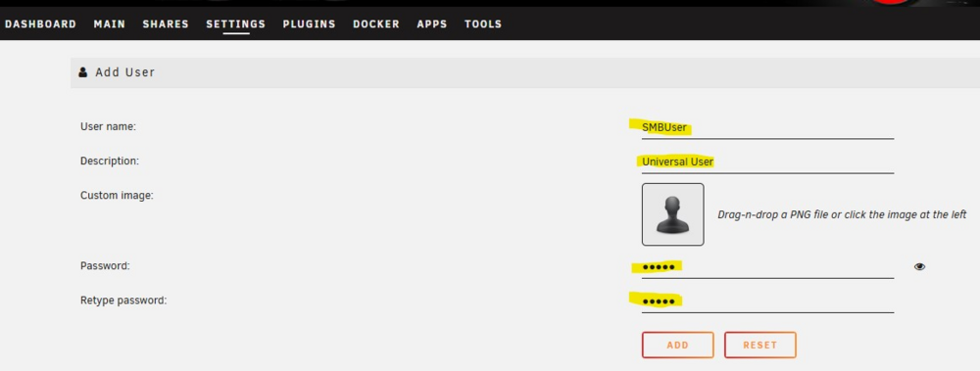Viewport: 980px width, 371px height.
Task: Click the 'Description:' label
Action: pos(110,162)
